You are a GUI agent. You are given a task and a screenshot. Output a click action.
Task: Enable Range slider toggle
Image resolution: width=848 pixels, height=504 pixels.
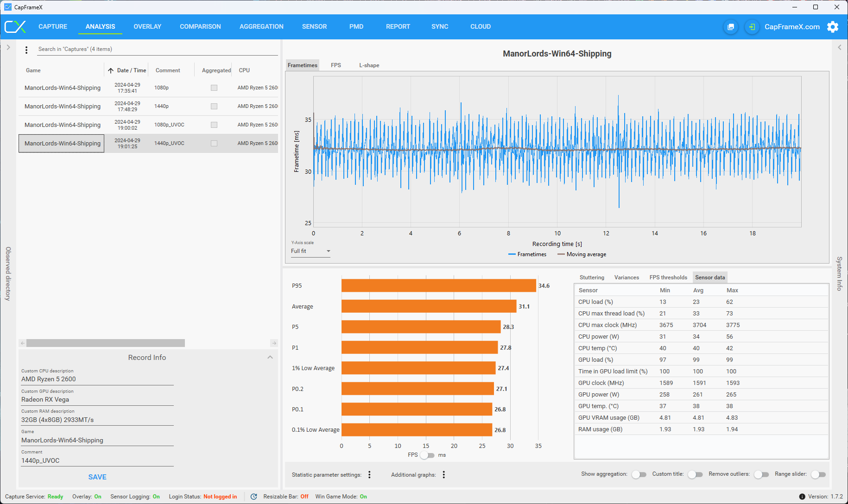click(818, 474)
